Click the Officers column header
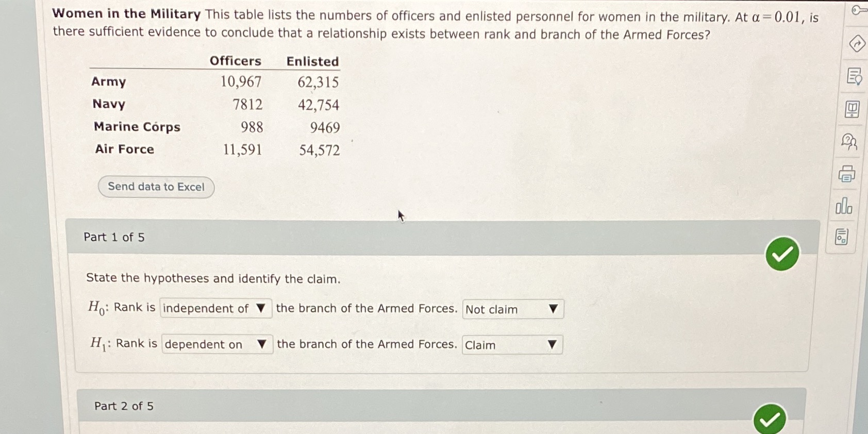 (235, 61)
